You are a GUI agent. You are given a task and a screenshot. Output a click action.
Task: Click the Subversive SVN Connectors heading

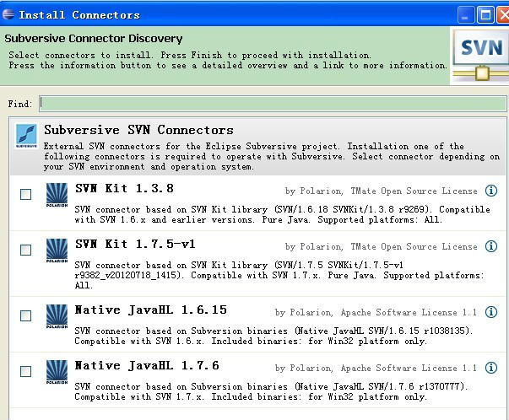pyautogui.click(x=139, y=130)
